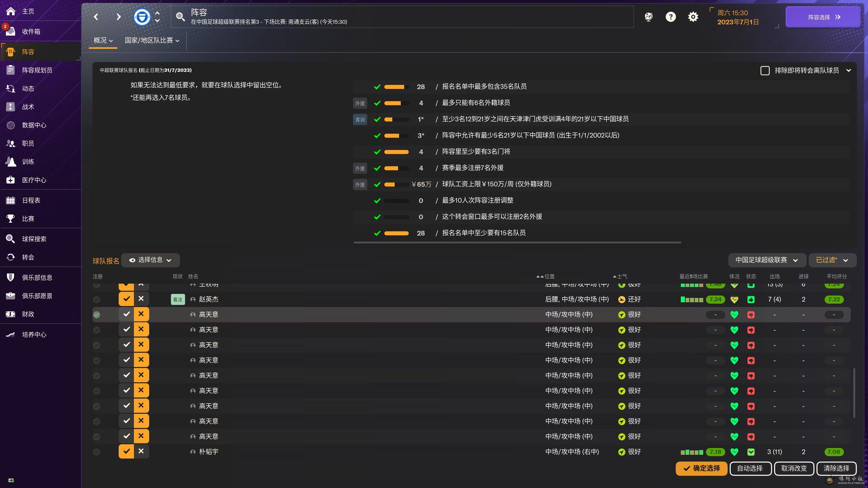Toggle 排除即将转会离队球员 checkbox
868x488 pixels.
(x=765, y=70)
